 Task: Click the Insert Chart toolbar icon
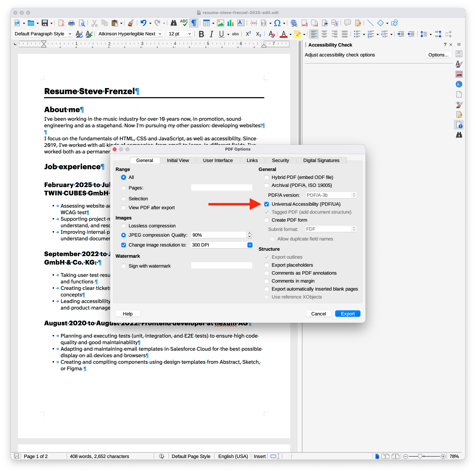pos(230,23)
